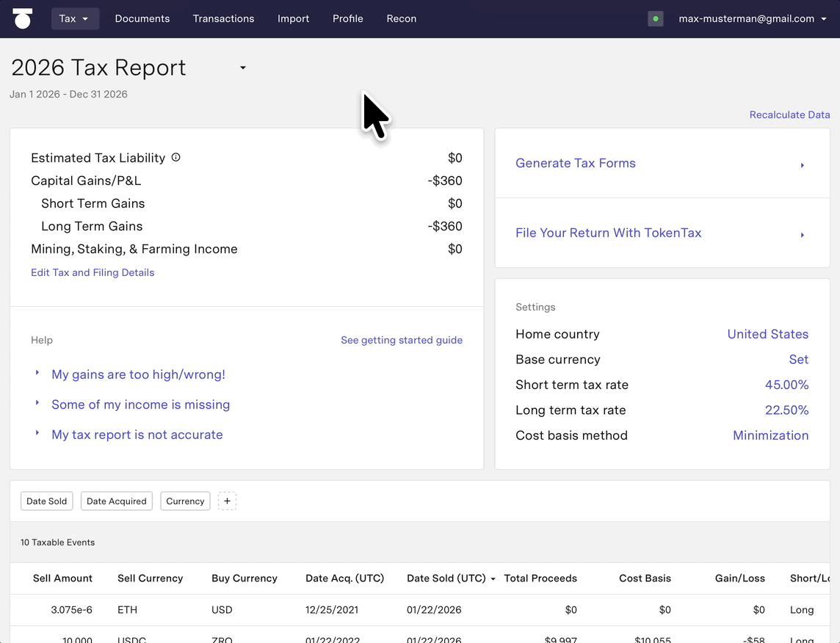
Task: Open the max-musterman@gmail.com account dropdown
Action: coord(752,19)
